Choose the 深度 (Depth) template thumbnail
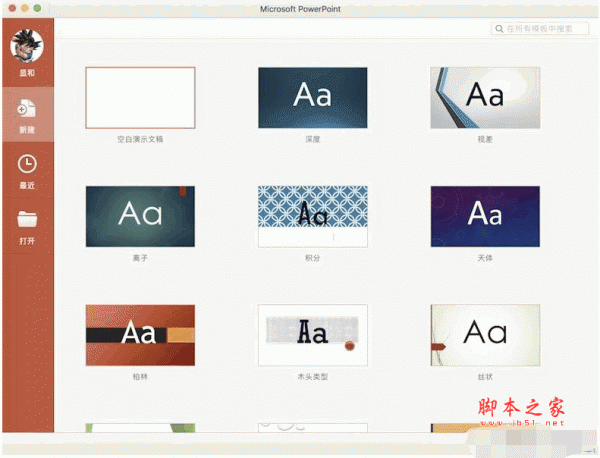 point(312,97)
